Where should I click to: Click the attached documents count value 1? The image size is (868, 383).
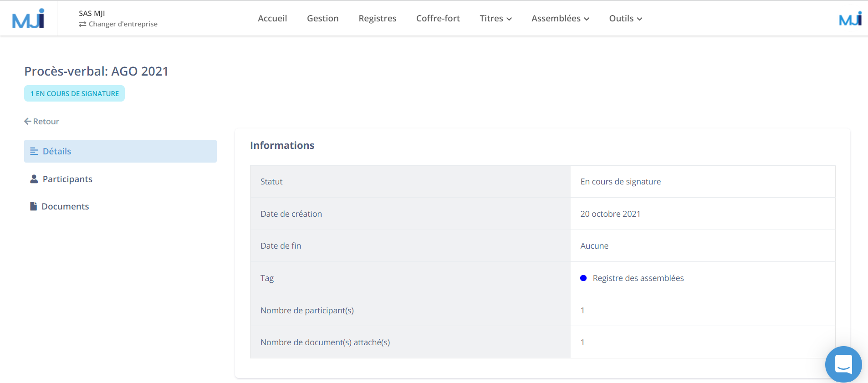(582, 342)
